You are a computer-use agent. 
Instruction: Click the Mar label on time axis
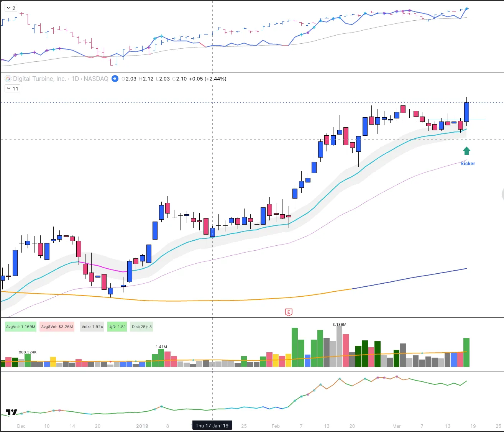(397, 426)
